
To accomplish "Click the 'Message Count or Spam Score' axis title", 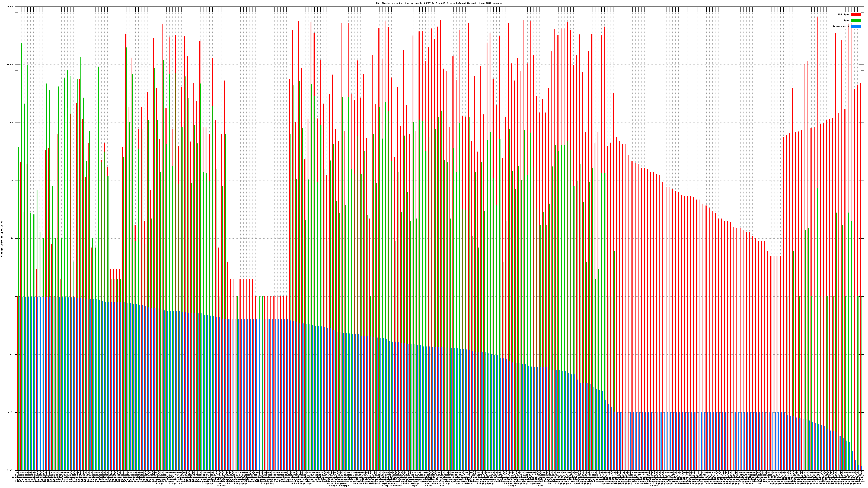I will point(2,239).
